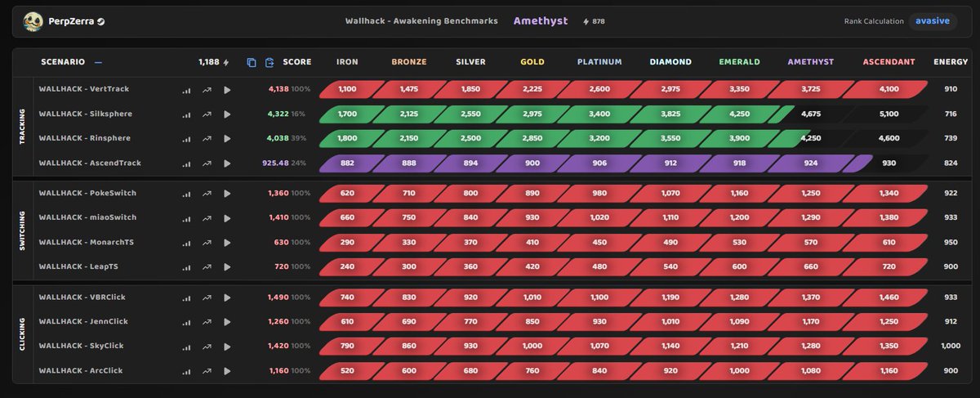Click the verified badge next to PerpZerra
980x398 pixels.
pyautogui.click(x=101, y=21)
